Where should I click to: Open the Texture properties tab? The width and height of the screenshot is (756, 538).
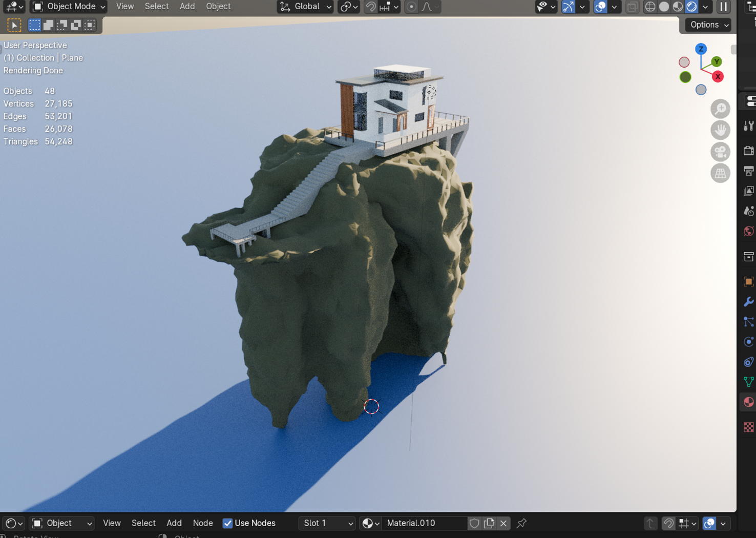click(x=749, y=427)
